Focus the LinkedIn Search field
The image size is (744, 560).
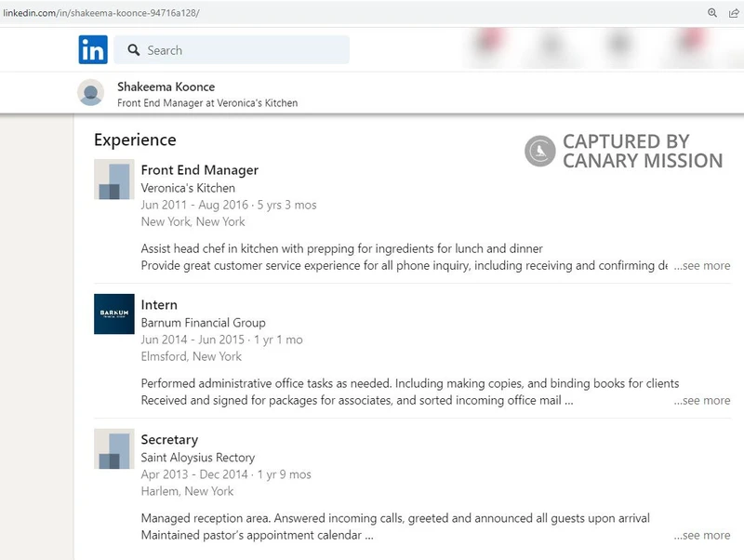click(232, 50)
